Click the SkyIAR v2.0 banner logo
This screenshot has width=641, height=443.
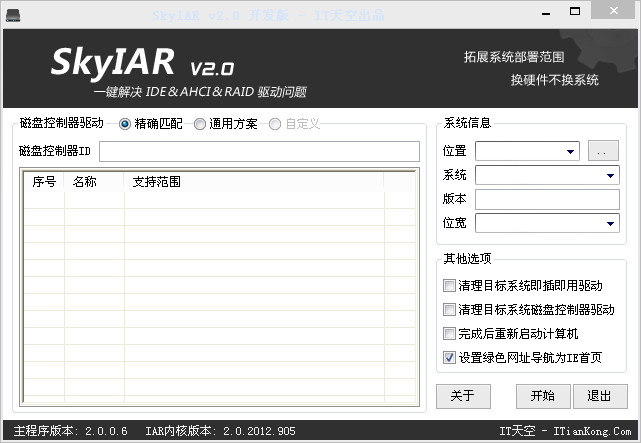click(x=142, y=63)
